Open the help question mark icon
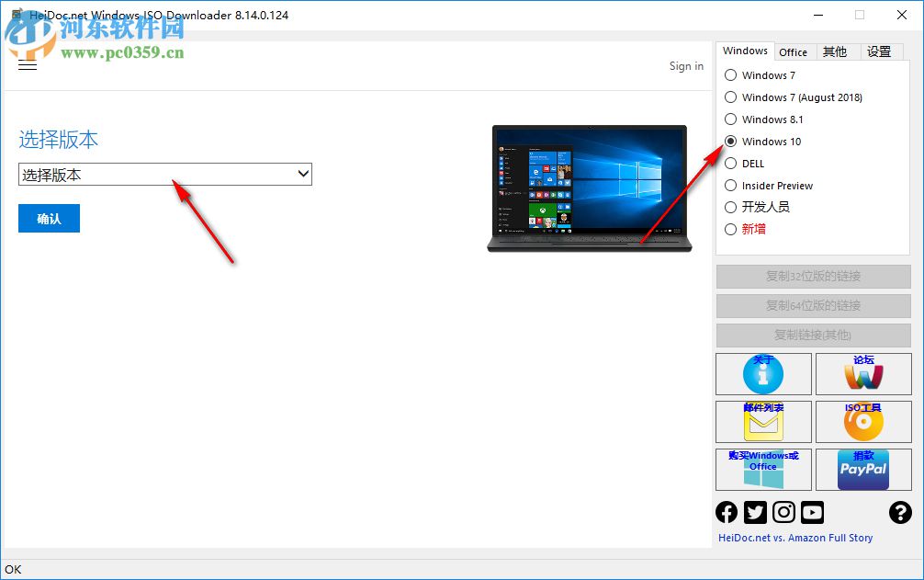The height and width of the screenshot is (580, 924). pyautogui.click(x=901, y=512)
